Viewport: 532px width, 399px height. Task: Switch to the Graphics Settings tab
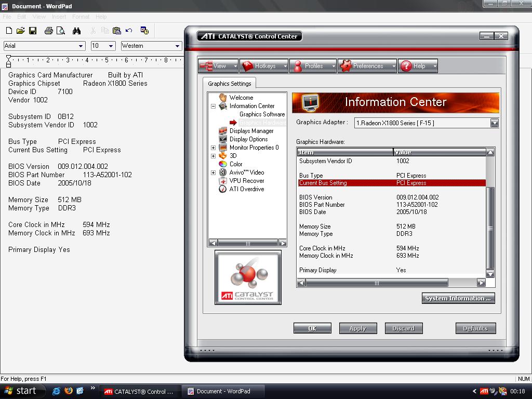229,83
